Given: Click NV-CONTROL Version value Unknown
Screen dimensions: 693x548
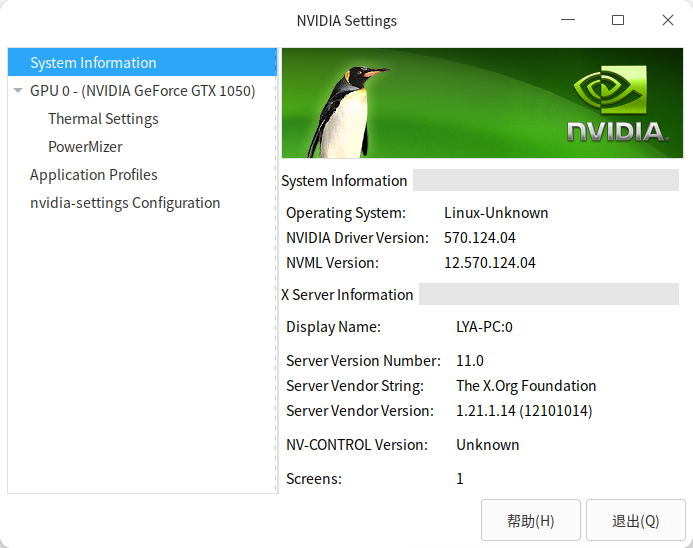Looking at the screenshot, I should [x=487, y=445].
